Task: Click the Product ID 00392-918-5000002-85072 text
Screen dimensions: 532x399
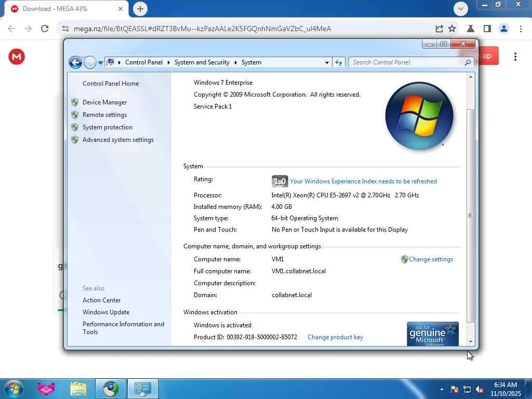Action: 245,337
